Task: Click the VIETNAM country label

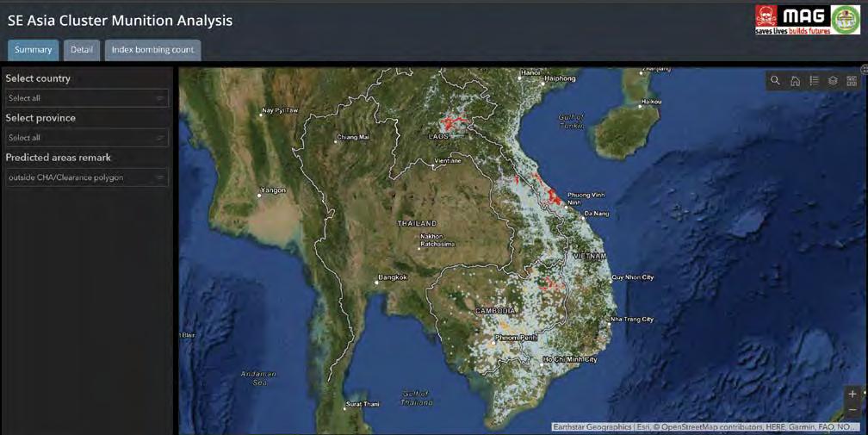Action: click(590, 256)
